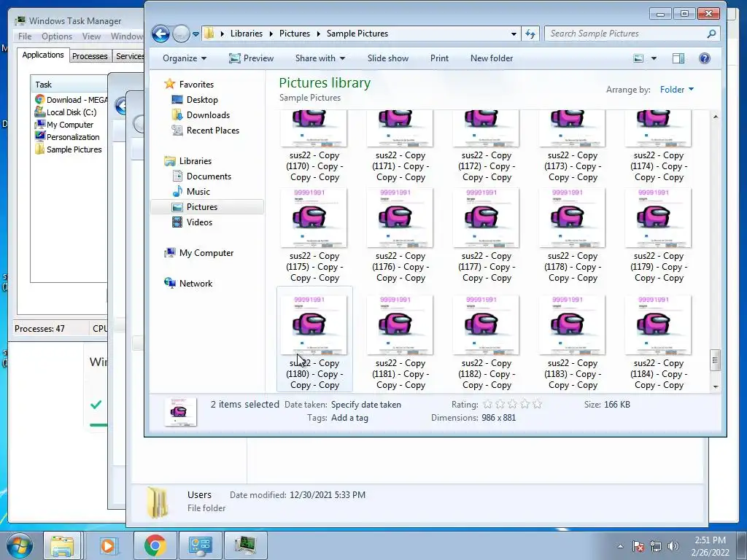Click Print in the Explorer toolbar
The height and width of the screenshot is (560, 747).
pos(439,58)
